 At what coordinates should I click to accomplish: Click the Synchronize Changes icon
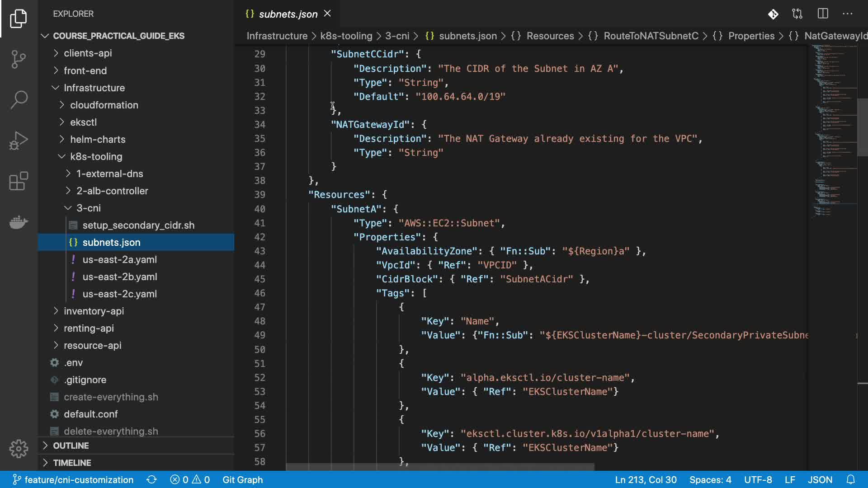151,479
